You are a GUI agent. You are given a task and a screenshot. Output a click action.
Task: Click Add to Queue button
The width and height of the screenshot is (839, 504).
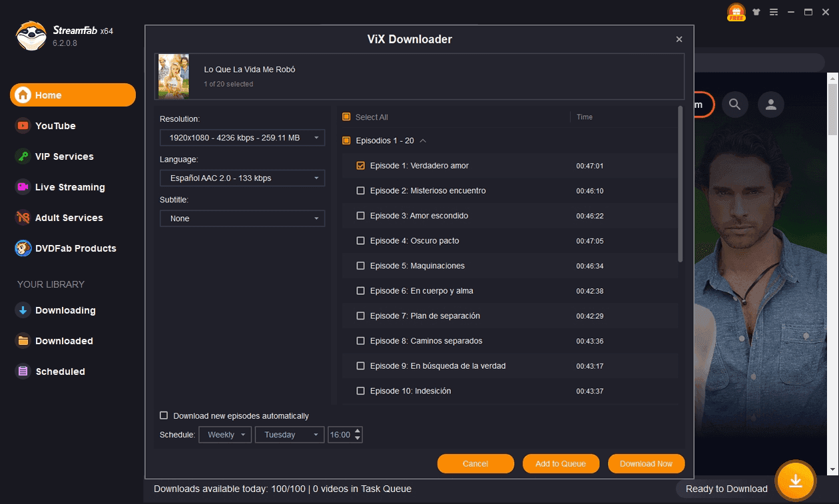coord(561,464)
